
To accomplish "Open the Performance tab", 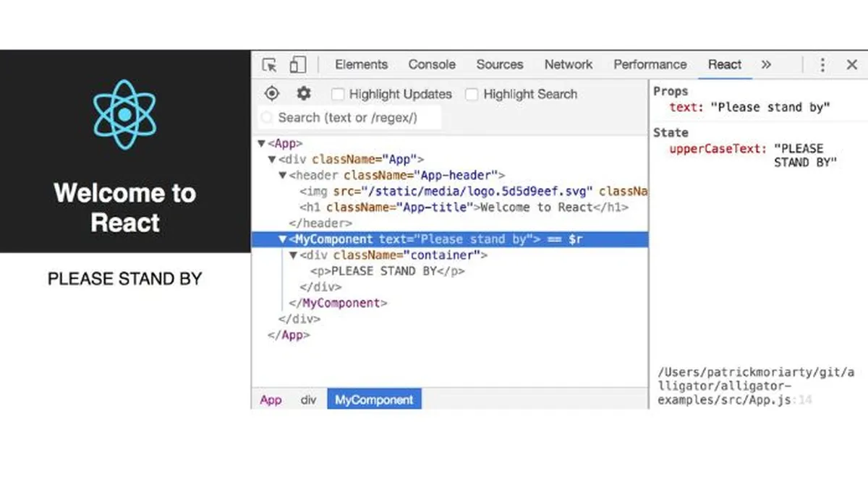I will point(650,64).
